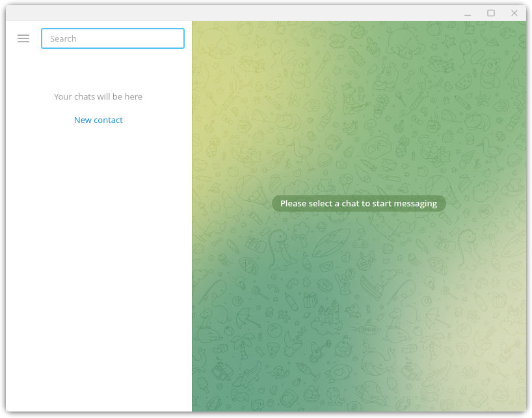The height and width of the screenshot is (418, 532).
Task: Start adding a contact via New contact
Action: coord(98,120)
